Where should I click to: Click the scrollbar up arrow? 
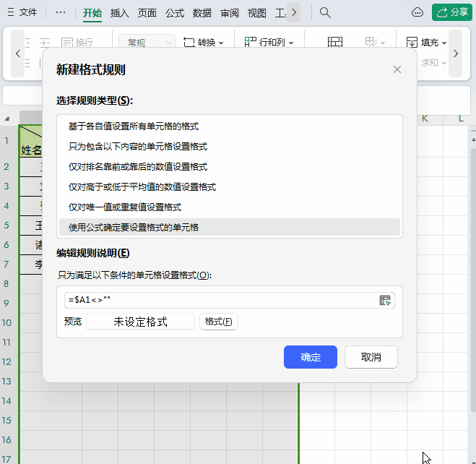[473, 139]
